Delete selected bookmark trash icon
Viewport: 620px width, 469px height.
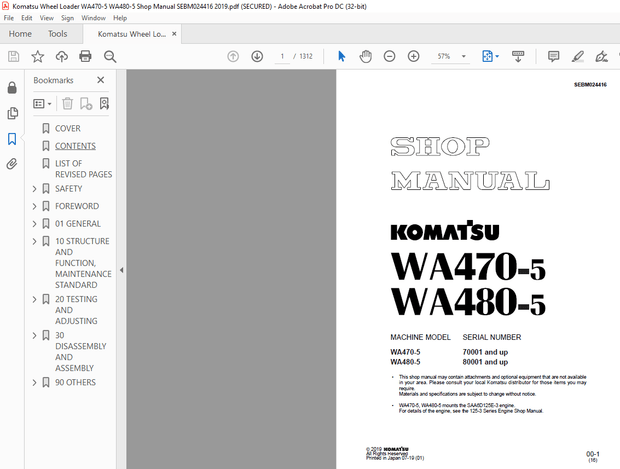(68, 104)
